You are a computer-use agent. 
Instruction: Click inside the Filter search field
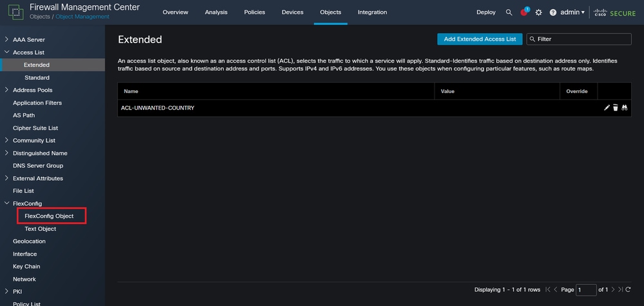coord(579,39)
